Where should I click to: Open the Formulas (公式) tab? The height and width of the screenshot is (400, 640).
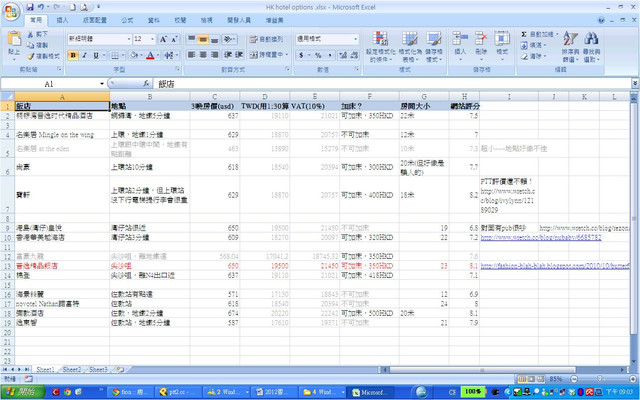pyautogui.click(x=127, y=20)
